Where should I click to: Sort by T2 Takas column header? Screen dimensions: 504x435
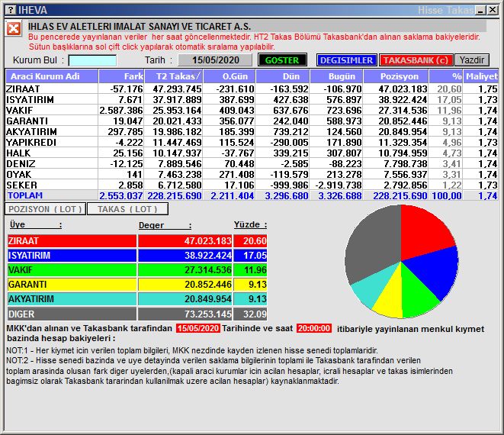(174, 76)
